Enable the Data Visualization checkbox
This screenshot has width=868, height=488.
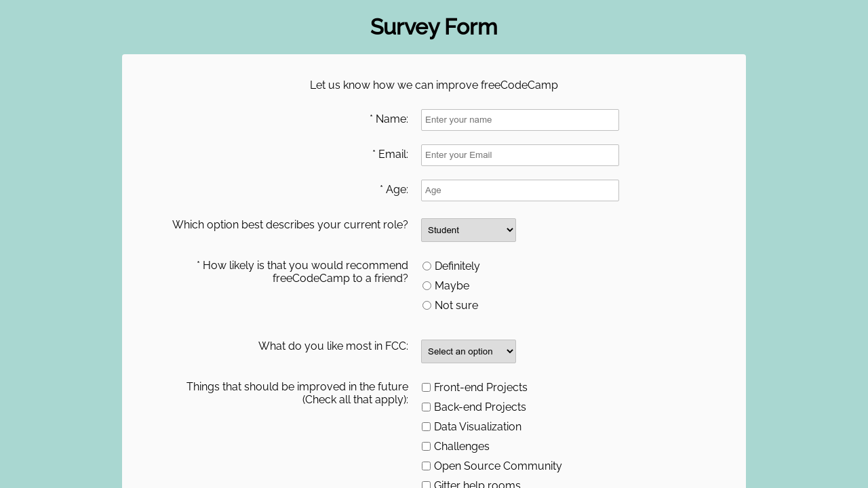point(426,427)
